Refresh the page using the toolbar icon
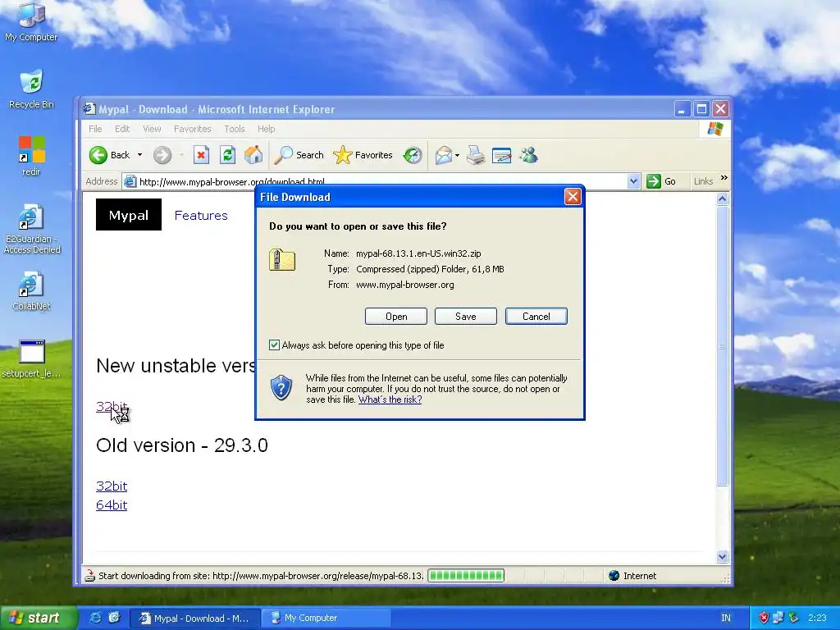 click(228, 155)
